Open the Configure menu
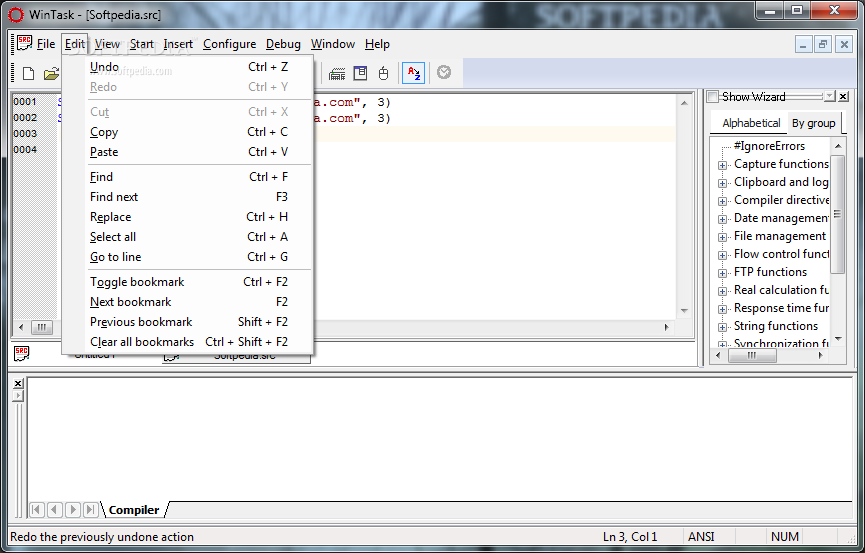 tap(229, 44)
